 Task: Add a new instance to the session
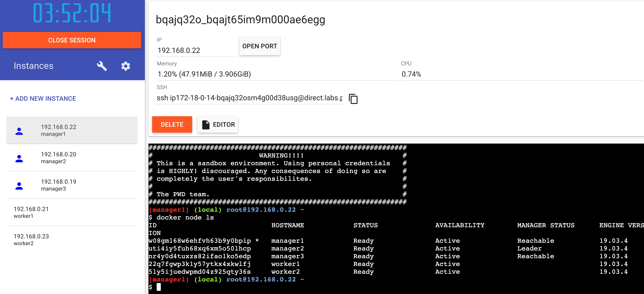click(43, 99)
